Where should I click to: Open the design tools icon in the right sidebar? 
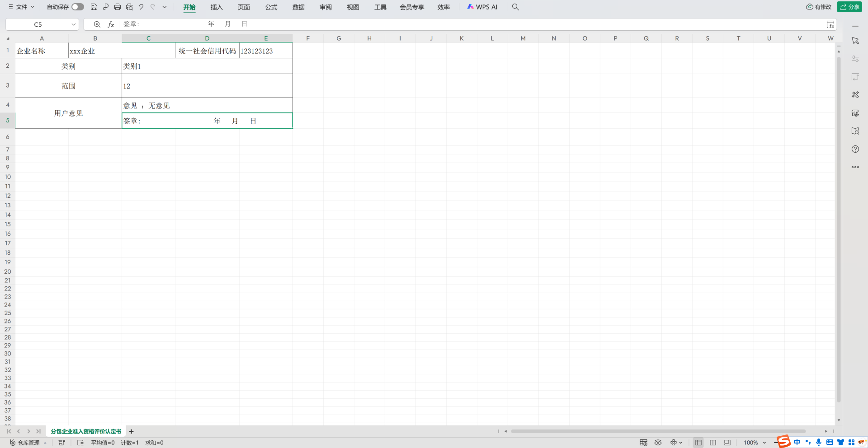pos(855,95)
